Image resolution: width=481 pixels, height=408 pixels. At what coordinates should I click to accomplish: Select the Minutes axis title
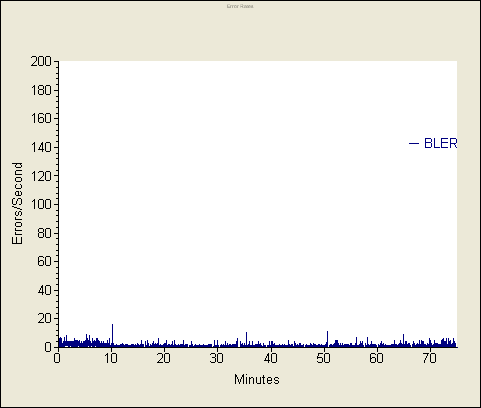coord(257,379)
